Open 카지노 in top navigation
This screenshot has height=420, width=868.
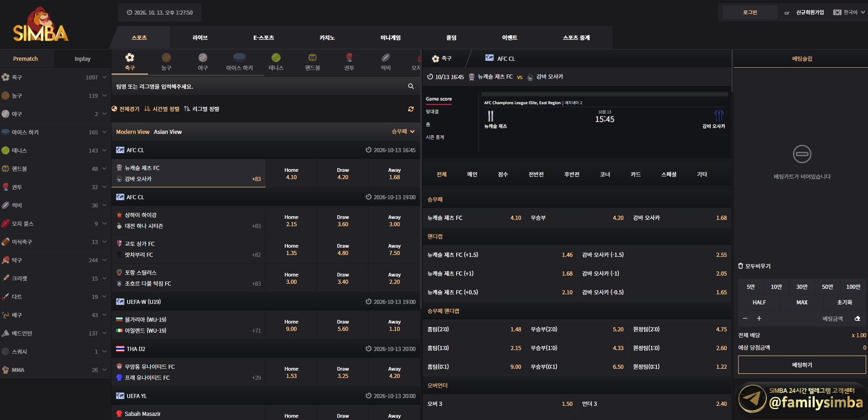pos(327,37)
